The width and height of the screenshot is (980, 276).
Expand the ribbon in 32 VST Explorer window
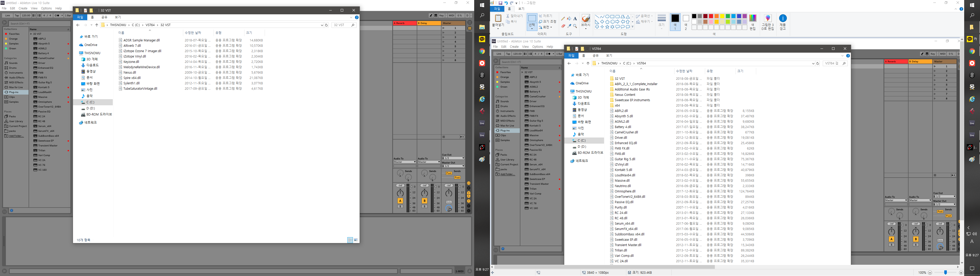[x=351, y=17]
